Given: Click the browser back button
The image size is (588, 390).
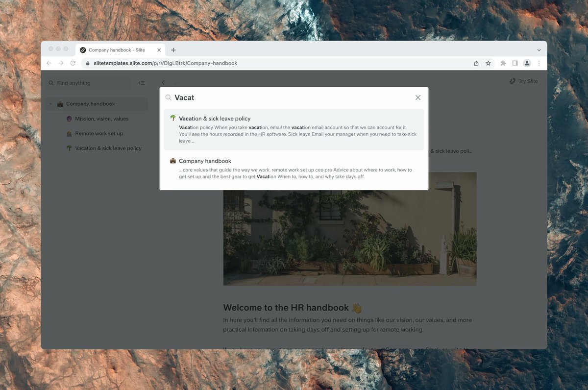Looking at the screenshot, I should 49,63.
